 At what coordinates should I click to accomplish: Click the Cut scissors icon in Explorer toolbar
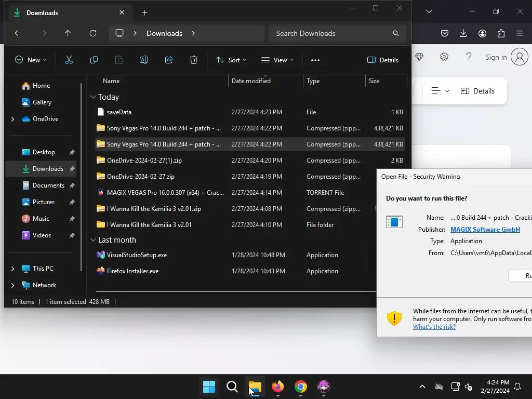[x=69, y=60]
